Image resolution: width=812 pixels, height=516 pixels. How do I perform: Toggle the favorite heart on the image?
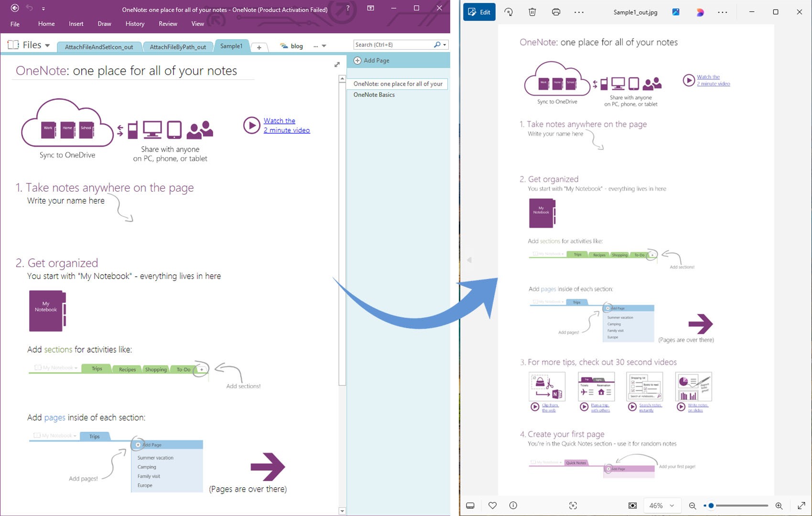[x=492, y=505]
